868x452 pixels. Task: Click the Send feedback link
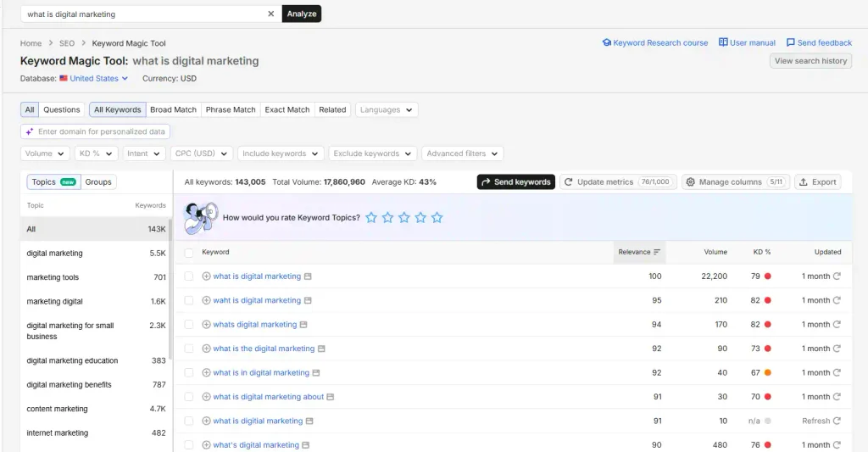coord(820,42)
